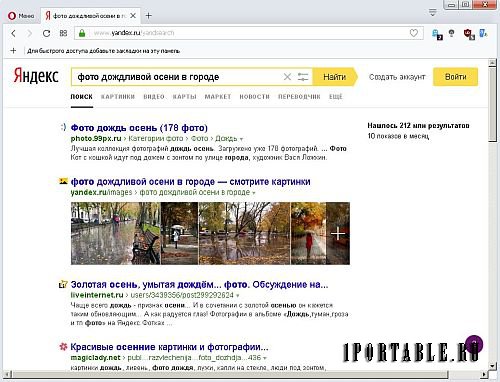Click the vertical scrollbar down arrow
The width and height of the screenshot is (500, 382).
(493, 366)
